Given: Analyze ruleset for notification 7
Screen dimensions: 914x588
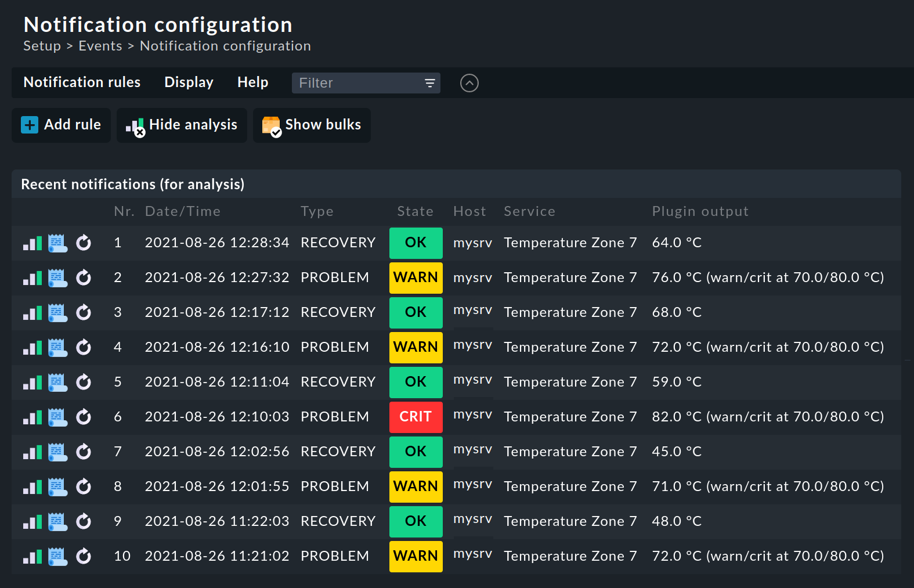Looking at the screenshot, I should tap(32, 452).
